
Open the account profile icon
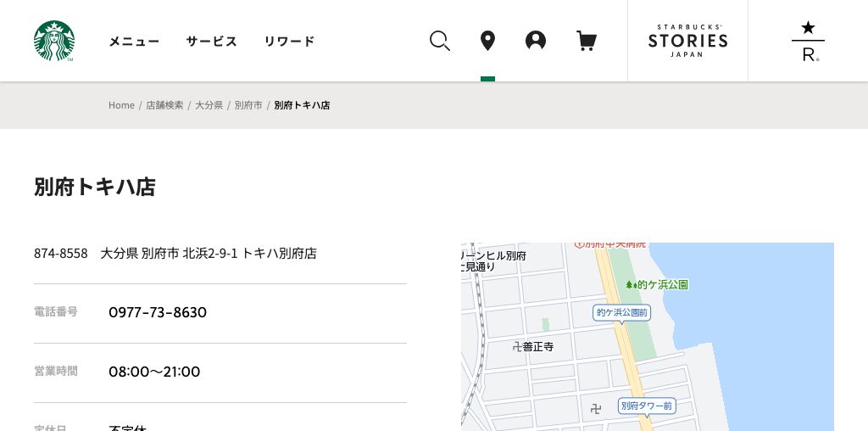pos(536,41)
